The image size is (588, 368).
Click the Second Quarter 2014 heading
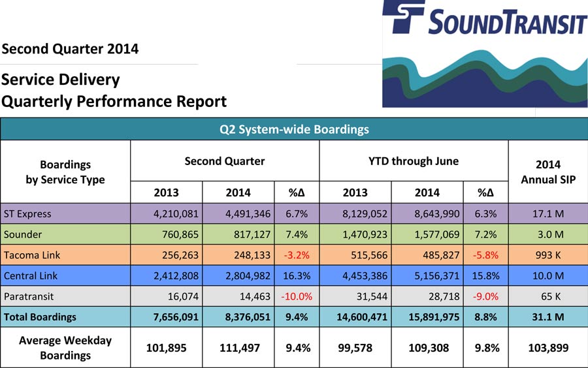70,49
